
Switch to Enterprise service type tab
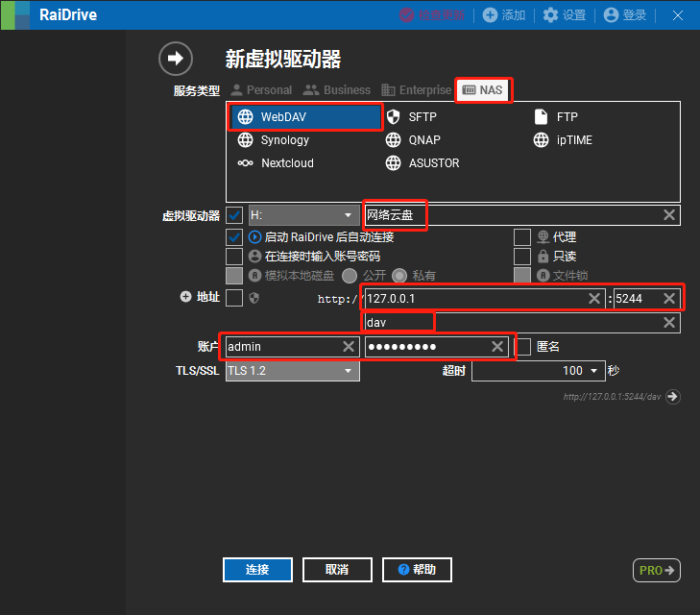416,90
